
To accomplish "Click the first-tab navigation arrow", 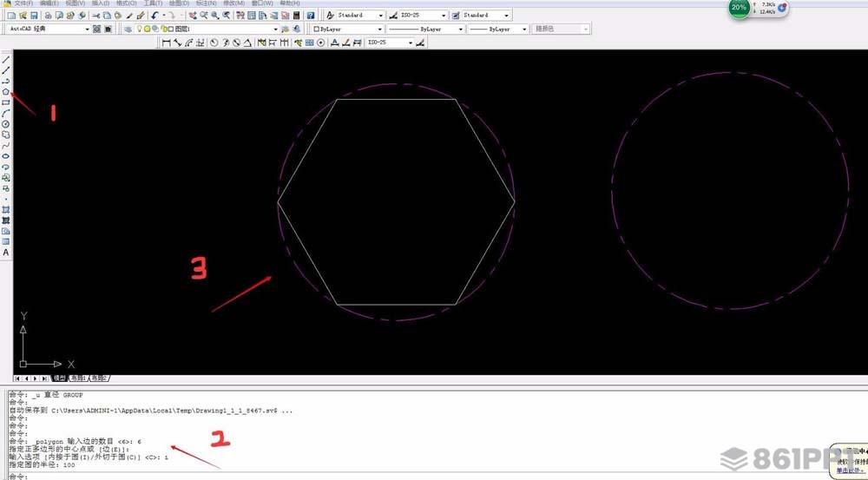I will [17, 378].
